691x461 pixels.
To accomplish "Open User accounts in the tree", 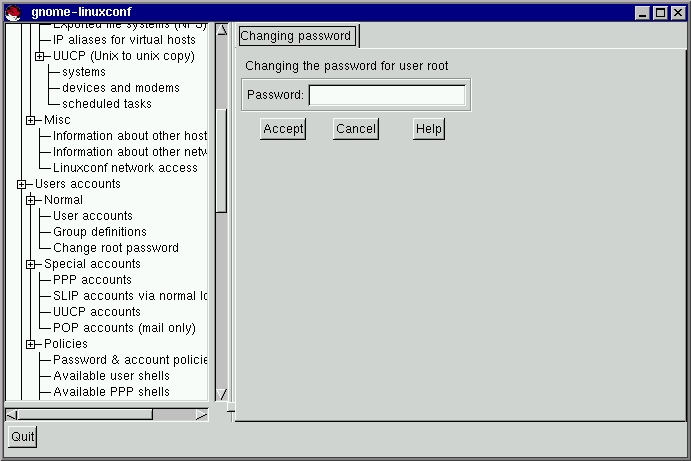I will pos(92,216).
